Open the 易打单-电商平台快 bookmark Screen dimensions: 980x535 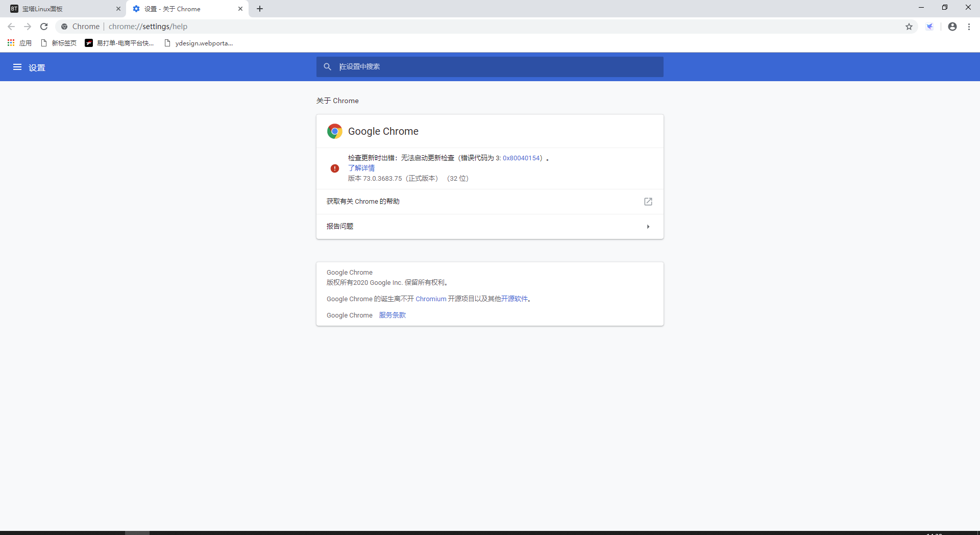point(119,43)
